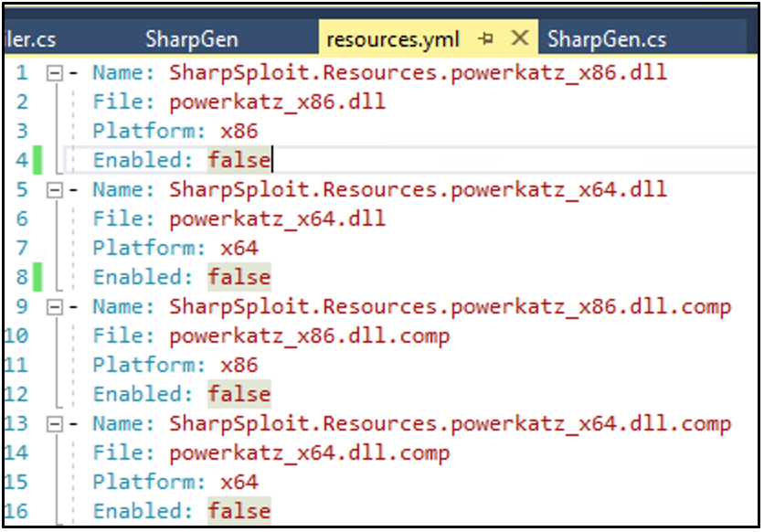Click the 'false' value on line 12
Image resolution: width=764 pixels, height=532 pixels.
[239, 394]
